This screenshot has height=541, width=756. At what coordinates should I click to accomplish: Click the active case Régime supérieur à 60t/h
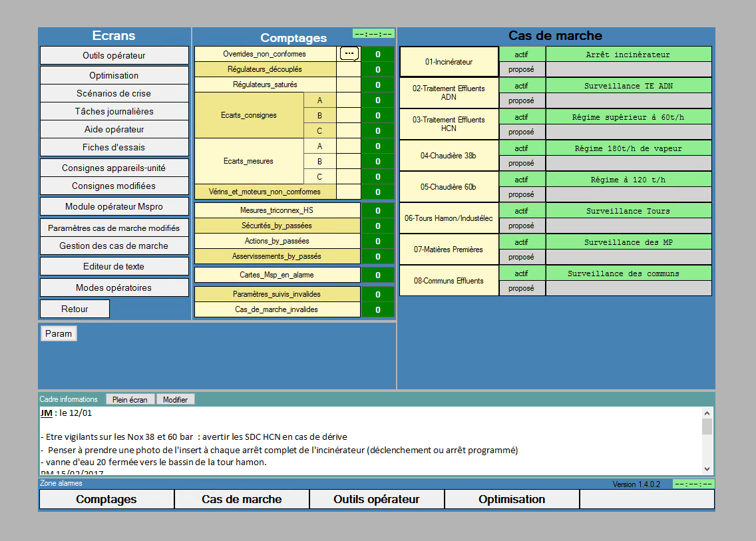[629, 117]
